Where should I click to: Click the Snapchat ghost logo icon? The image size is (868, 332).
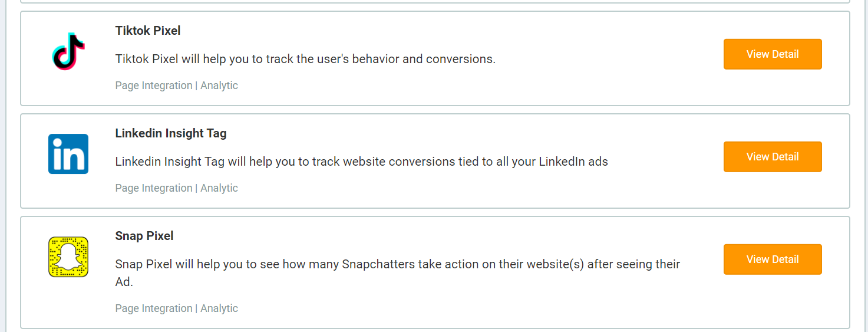(68, 257)
